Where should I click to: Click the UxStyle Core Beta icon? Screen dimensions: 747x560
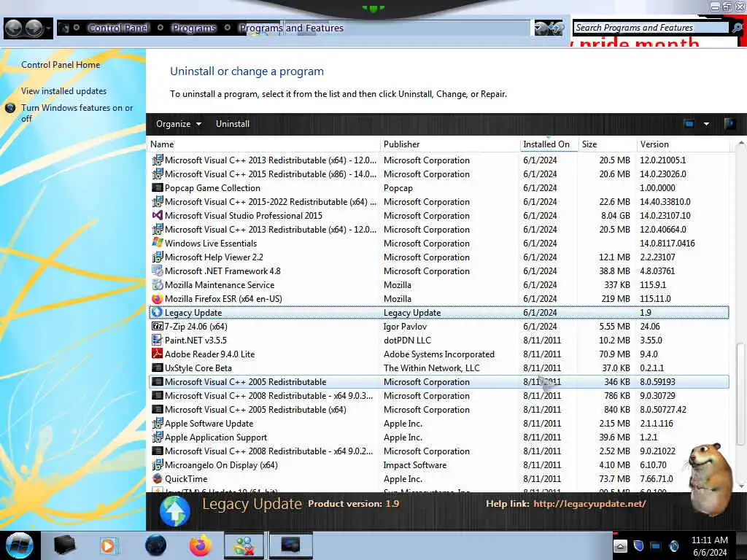158,367
